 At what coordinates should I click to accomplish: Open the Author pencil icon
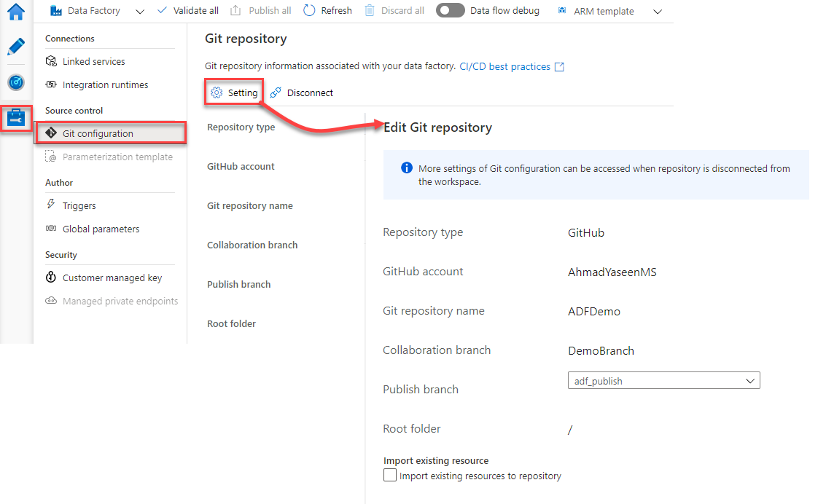point(16,47)
